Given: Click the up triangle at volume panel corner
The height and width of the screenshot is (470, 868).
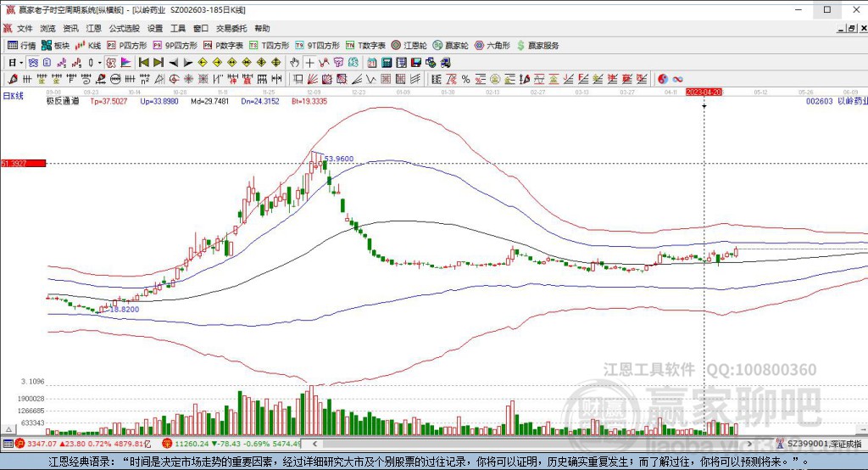Looking at the screenshot, I should (8, 429).
